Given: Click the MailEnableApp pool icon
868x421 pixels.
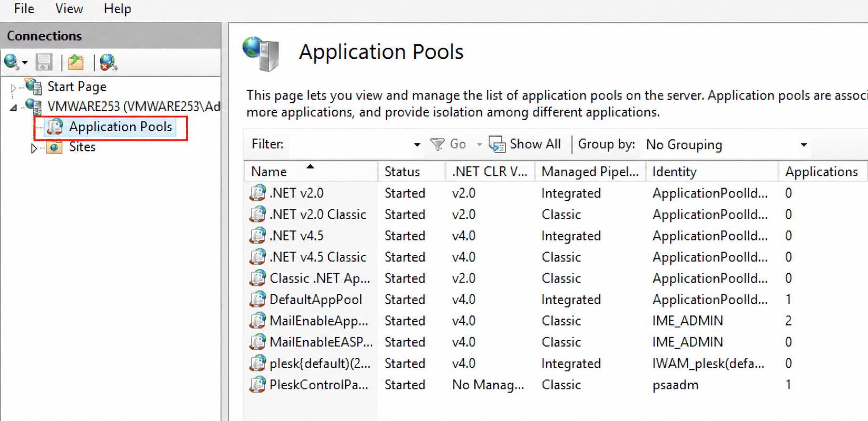Looking at the screenshot, I should [x=258, y=320].
